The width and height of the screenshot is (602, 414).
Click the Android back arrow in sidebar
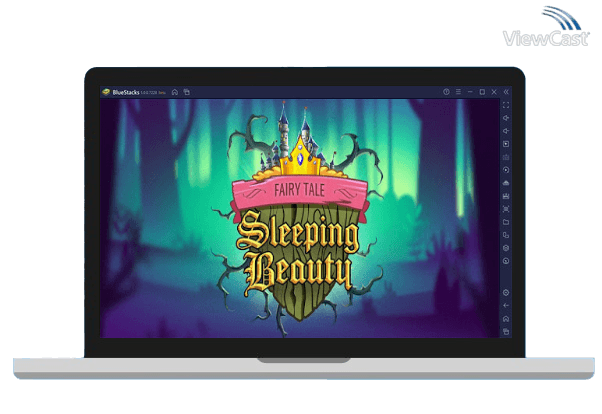pyautogui.click(x=506, y=306)
